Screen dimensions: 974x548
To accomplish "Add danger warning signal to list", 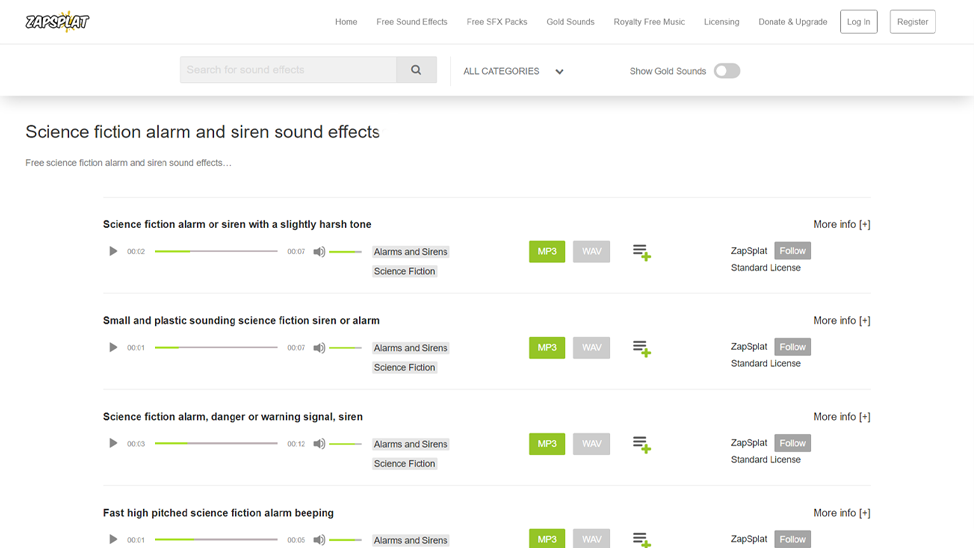I will click(642, 444).
